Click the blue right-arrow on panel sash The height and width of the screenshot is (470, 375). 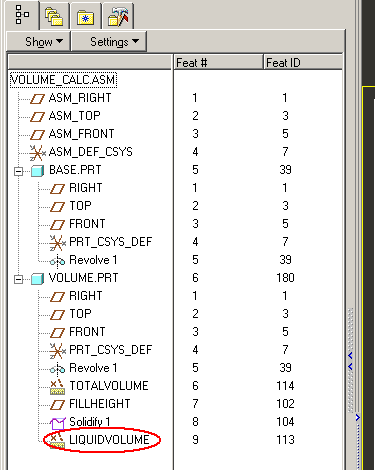point(358,417)
